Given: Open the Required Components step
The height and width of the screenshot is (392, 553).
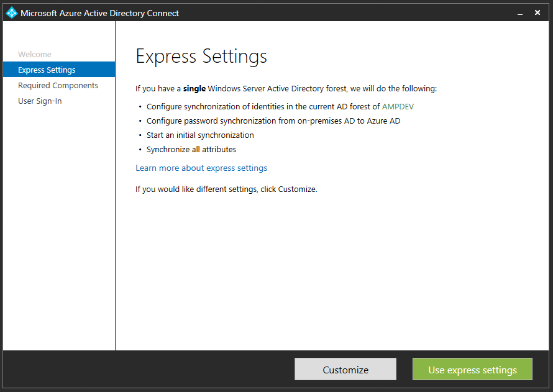Looking at the screenshot, I should tap(58, 85).
